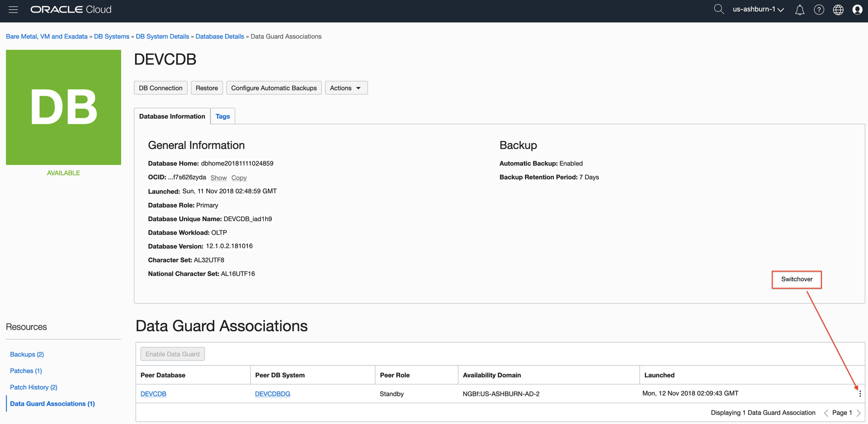Screen dimensions: 868x424
Task: Copy the OCID value
Action: coord(239,178)
